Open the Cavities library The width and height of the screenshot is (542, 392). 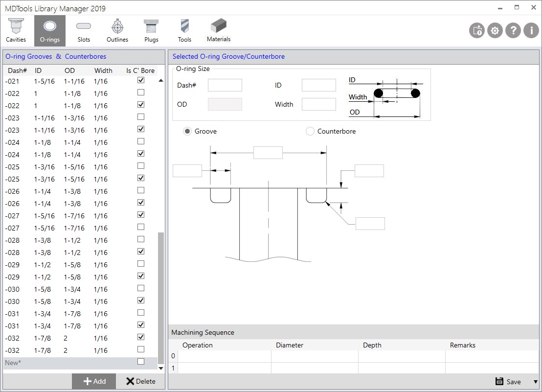[16, 31]
